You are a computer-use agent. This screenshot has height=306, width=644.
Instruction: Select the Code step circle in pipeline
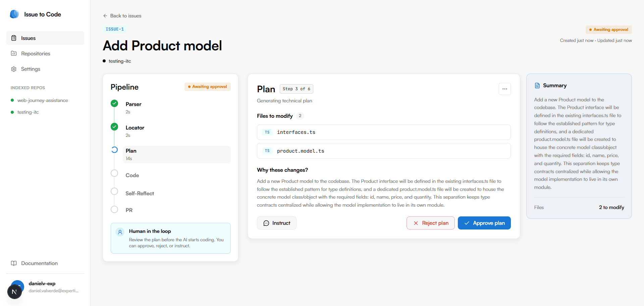pos(114,173)
